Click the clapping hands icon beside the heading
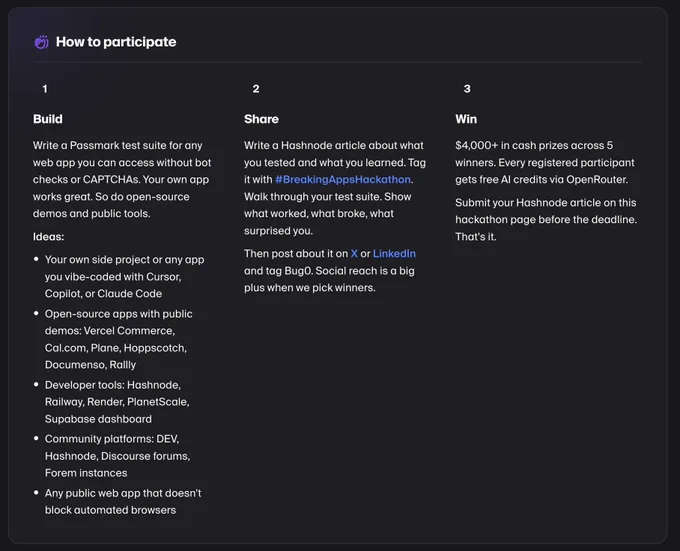This screenshot has height=551, width=680. point(42,42)
